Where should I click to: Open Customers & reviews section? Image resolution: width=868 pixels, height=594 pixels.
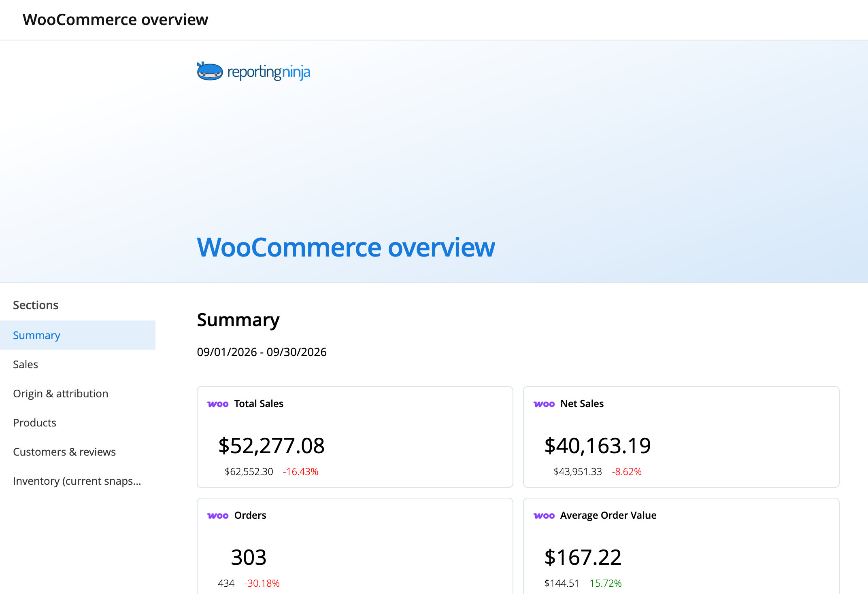78,452
